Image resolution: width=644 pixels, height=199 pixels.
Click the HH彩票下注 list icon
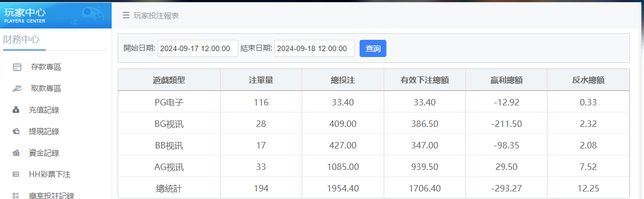(16, 175)
